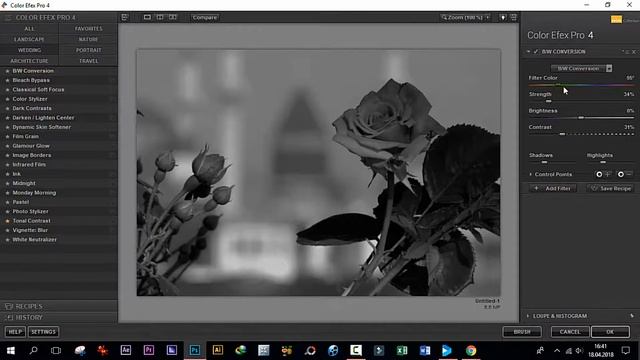Add a negative control point

pos(624,174)
